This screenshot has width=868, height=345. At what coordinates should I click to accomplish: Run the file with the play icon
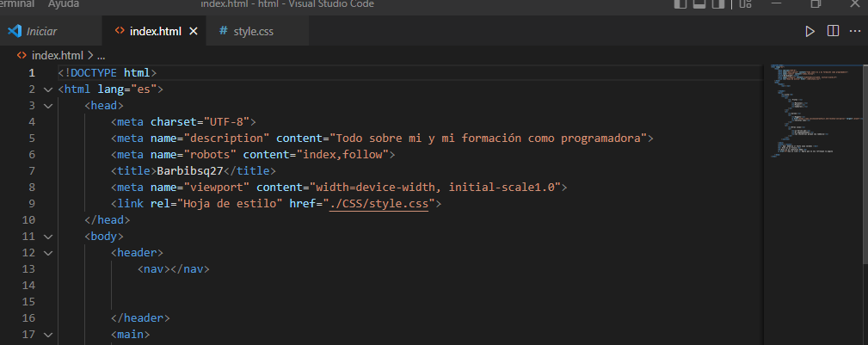point(810,31)
